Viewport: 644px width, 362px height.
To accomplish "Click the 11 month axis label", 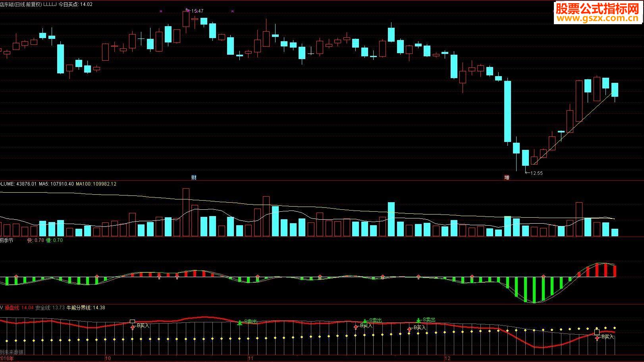I will 251,358.
